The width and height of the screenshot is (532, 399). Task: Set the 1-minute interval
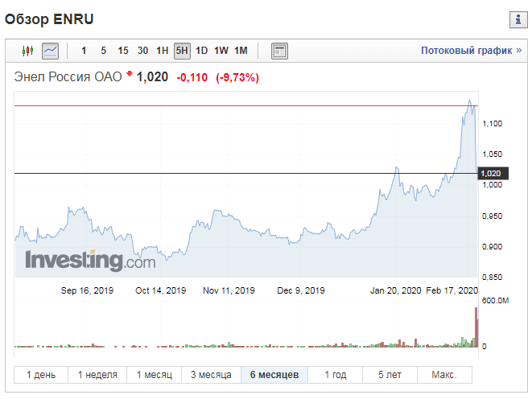pos(84,51)
